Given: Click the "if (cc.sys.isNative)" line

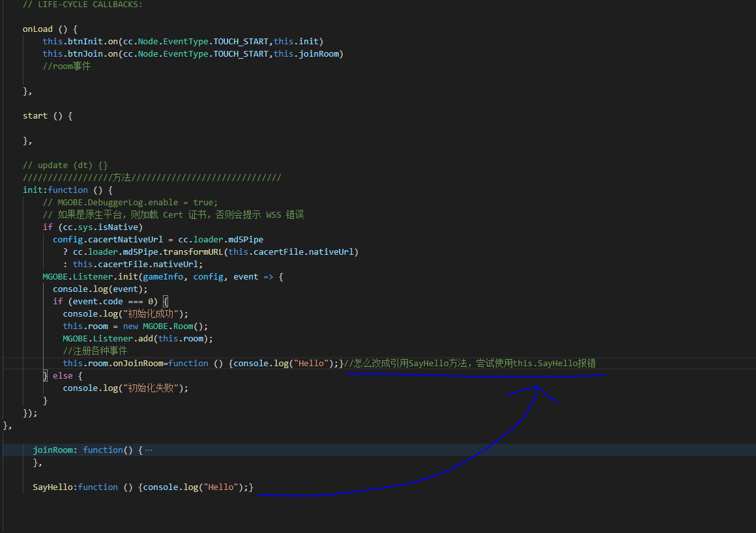Looking at the screenshot, I should pyautogui.click(x=93, y=227).
